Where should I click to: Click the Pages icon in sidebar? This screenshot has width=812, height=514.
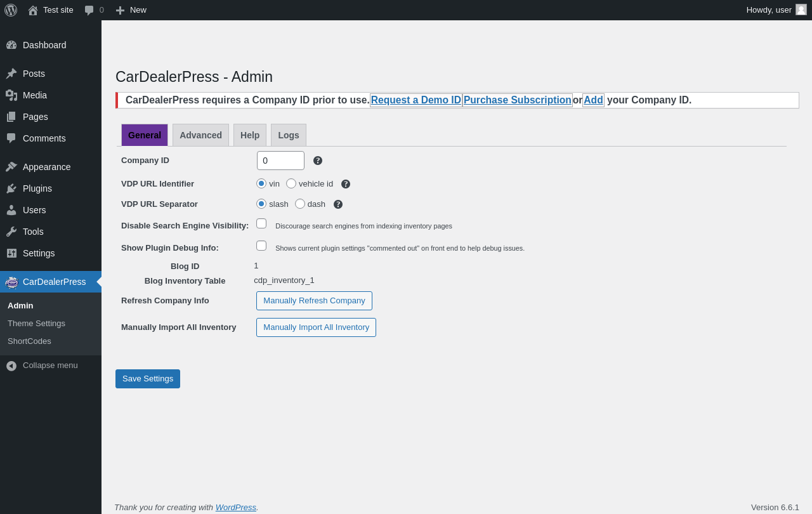coord(11,117)
